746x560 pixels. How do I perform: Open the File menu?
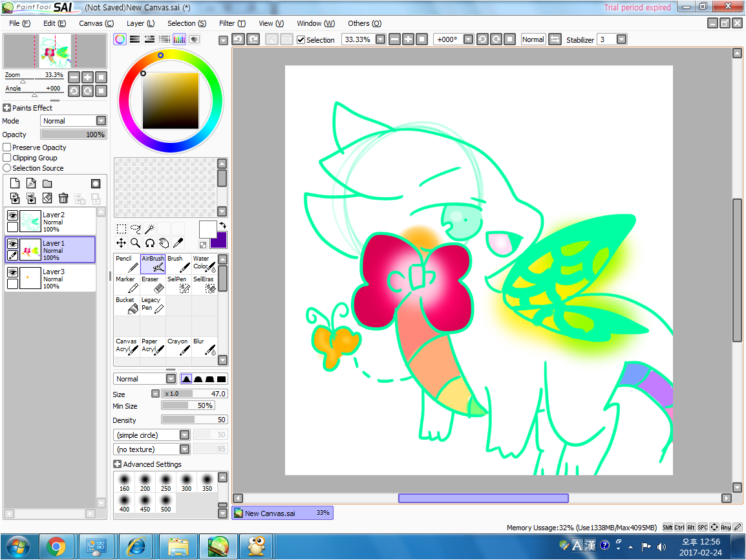point(19,23)
